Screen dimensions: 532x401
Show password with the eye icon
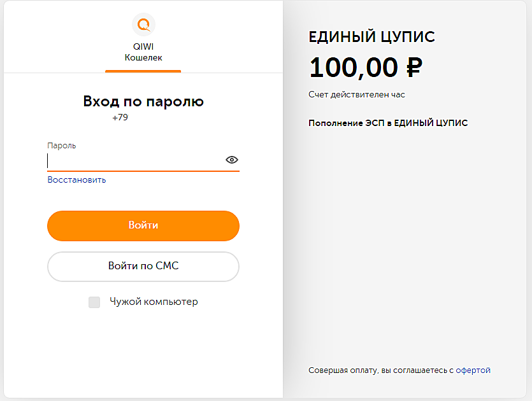(x=232, y=160)
